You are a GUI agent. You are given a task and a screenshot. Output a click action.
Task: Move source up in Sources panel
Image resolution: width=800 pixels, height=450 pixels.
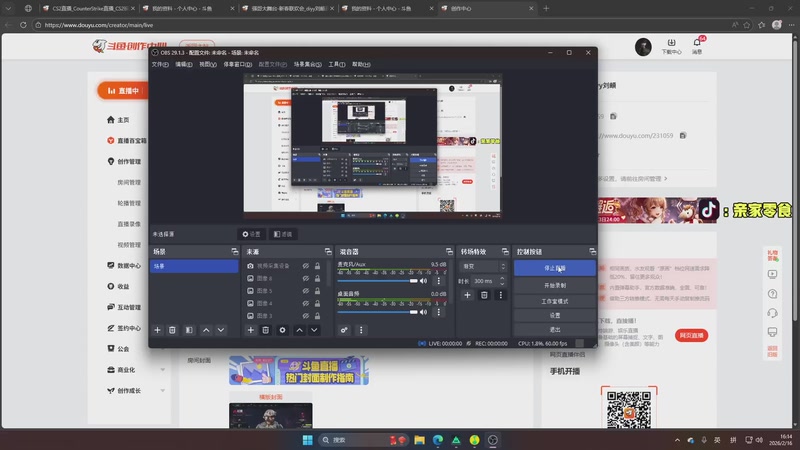click(299, 330)
